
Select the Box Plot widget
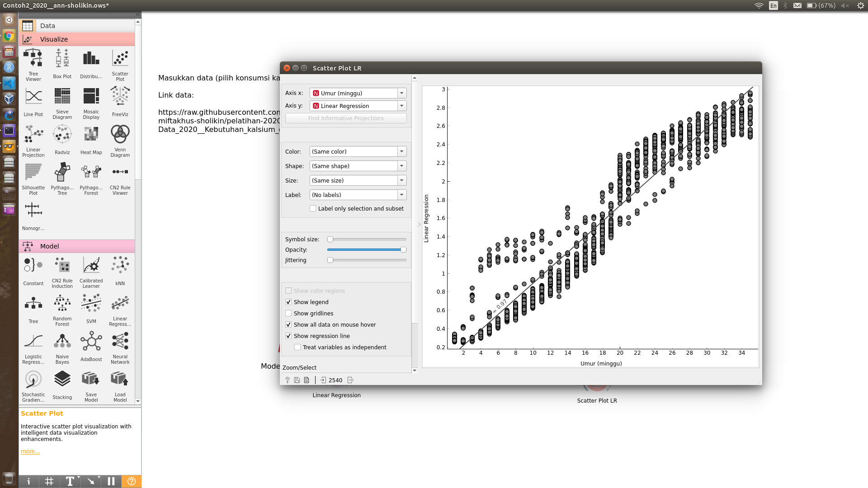pos(62,65)
